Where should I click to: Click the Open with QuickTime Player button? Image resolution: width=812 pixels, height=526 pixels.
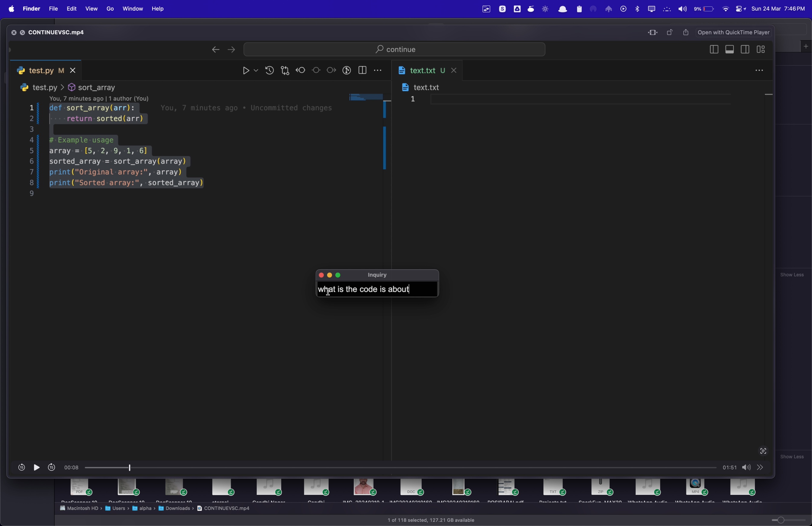[733, 32]
